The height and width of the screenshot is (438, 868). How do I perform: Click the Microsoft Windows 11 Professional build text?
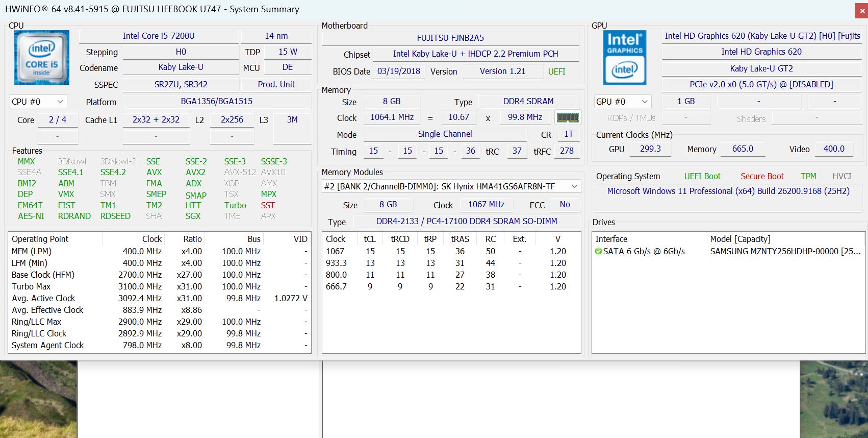pyautogui.click(x=728, y=191)
